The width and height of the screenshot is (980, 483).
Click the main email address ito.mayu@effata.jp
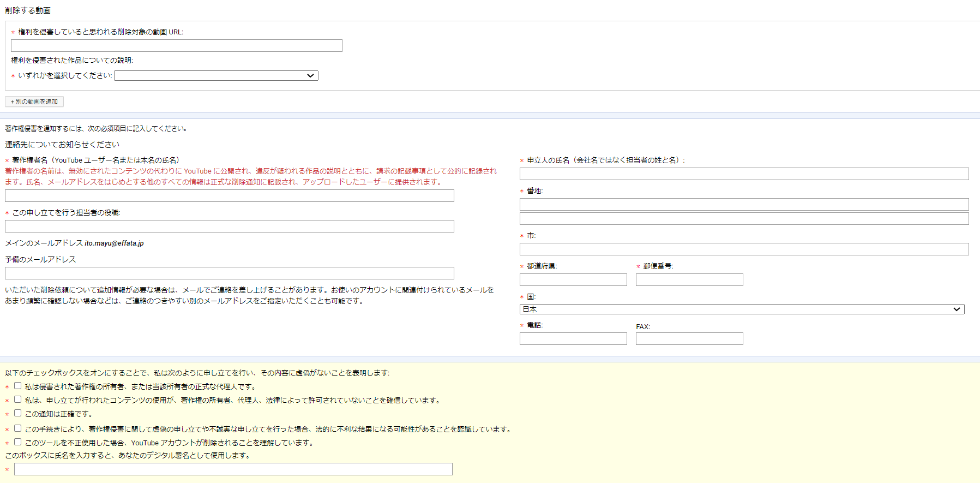(114, 243)
